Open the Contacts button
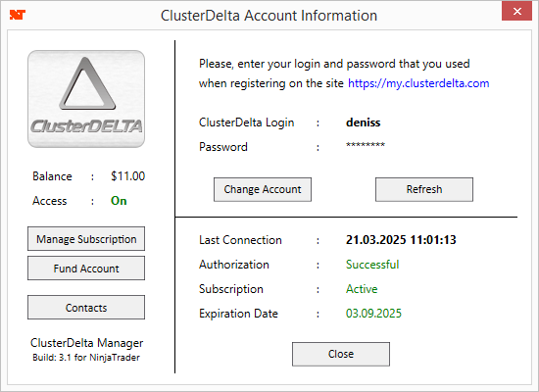The height and width of the screenshot is (392, 539). tap(86, 308)
